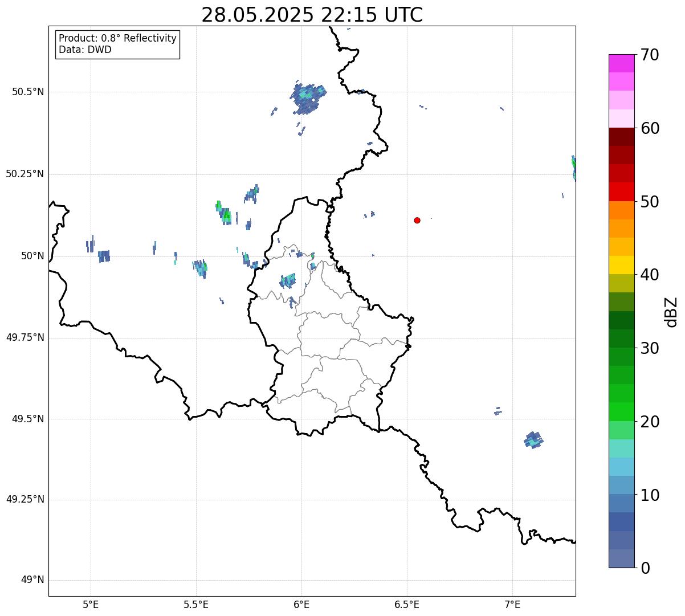Click the colorbar tick label 30
This screenshot has width=685, height=616.
pyautogui.click(x=650, y=348)
